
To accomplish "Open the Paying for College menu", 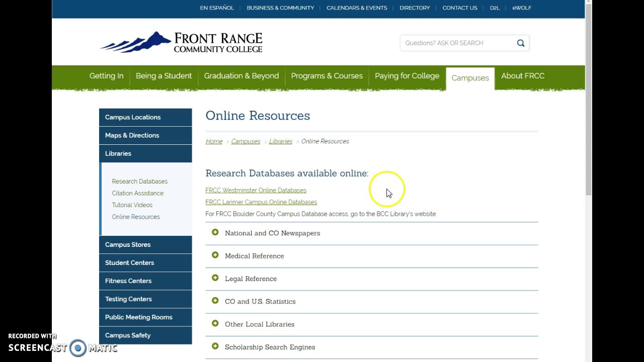I will pyautogui.click(x=407, y=76).
